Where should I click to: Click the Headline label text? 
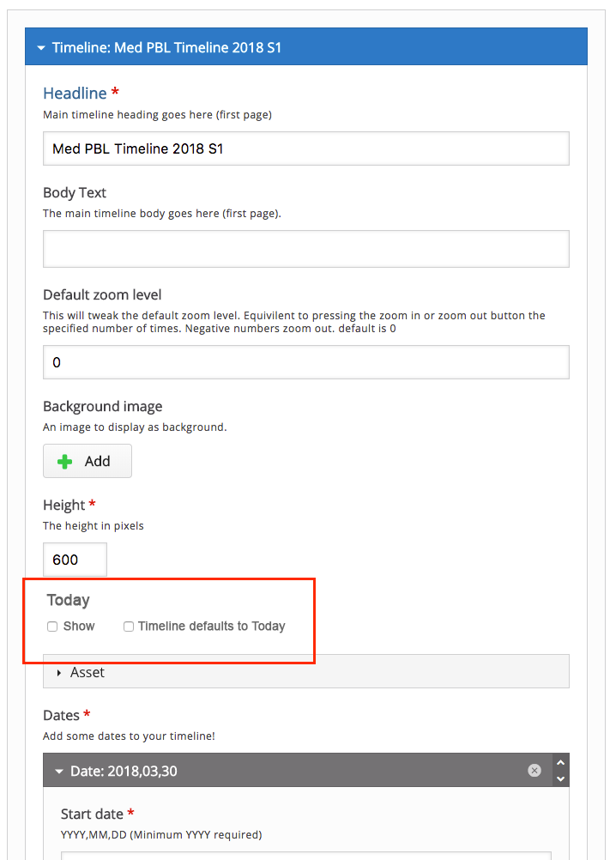pos(75,94)
